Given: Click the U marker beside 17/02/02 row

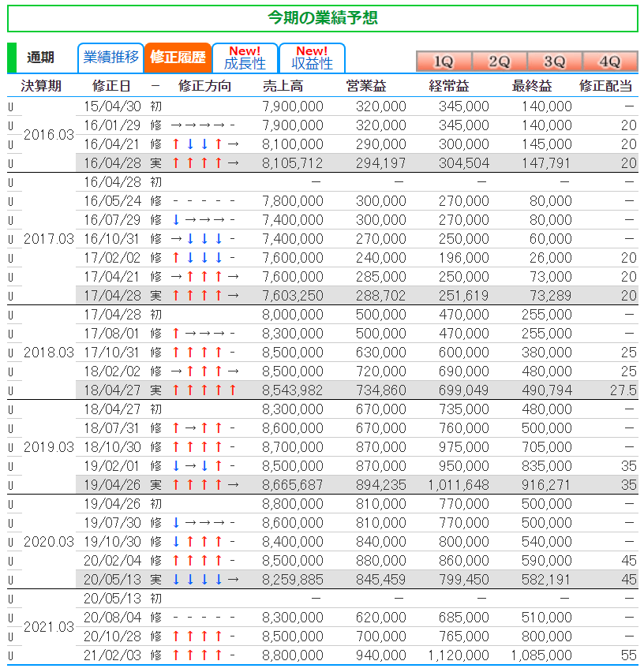Looking at the screenshot, I should (x=11, y=258).
